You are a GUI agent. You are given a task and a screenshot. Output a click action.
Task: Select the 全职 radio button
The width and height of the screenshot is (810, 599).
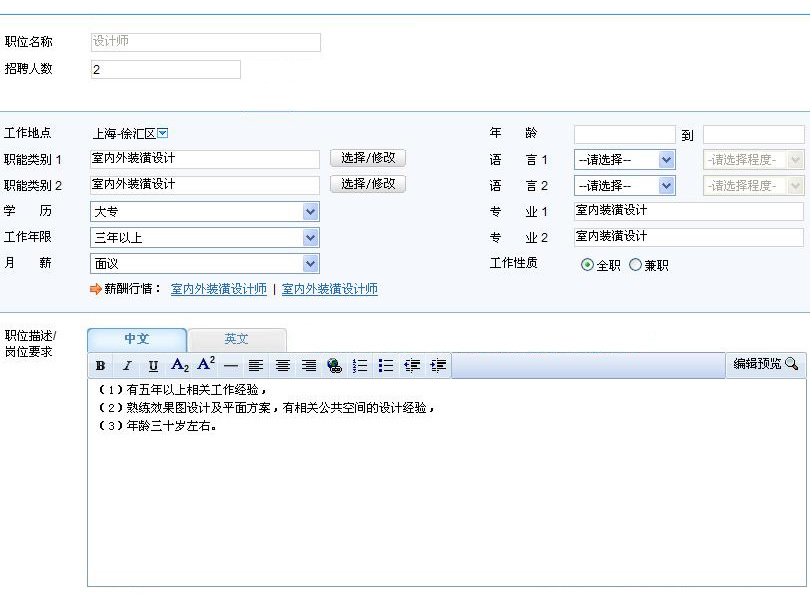point(587,265)
